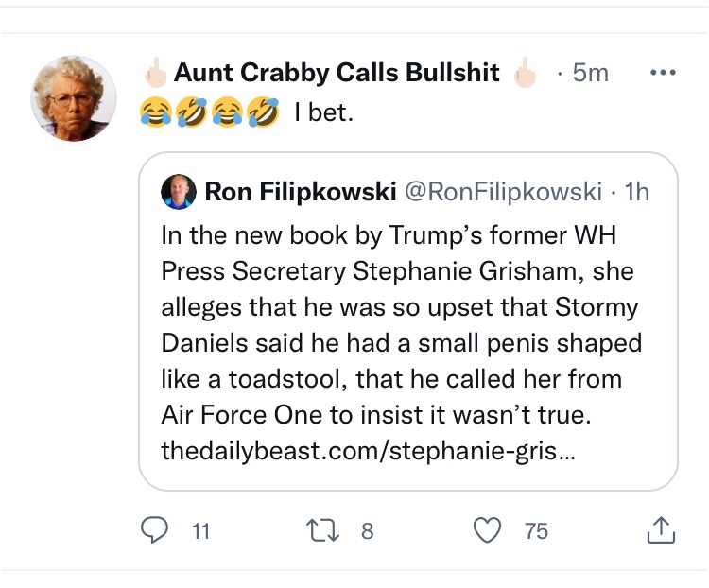Open thedailybeast.com article link
The width and height of the screenshot is (709, 588).
pyautogui.click(x=367, y=452)
